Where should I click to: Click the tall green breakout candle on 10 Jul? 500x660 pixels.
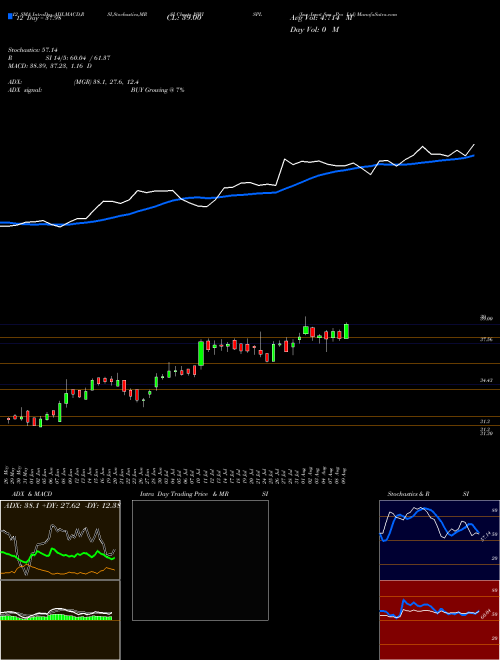tap(201, 354)
